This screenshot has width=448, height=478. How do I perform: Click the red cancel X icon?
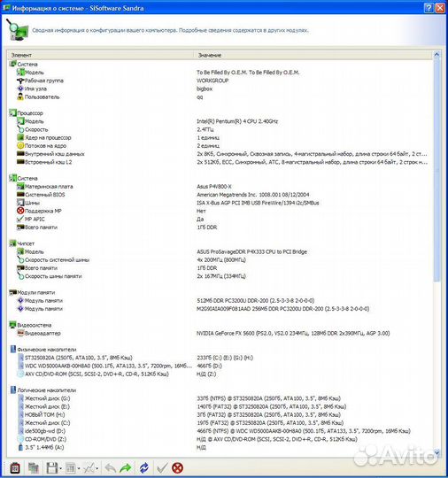click(177, 467)
